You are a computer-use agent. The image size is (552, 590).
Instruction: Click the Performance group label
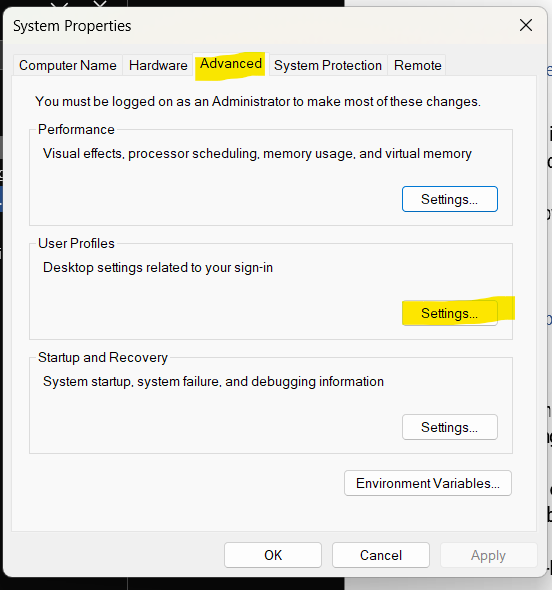click(x=76, y=129)
